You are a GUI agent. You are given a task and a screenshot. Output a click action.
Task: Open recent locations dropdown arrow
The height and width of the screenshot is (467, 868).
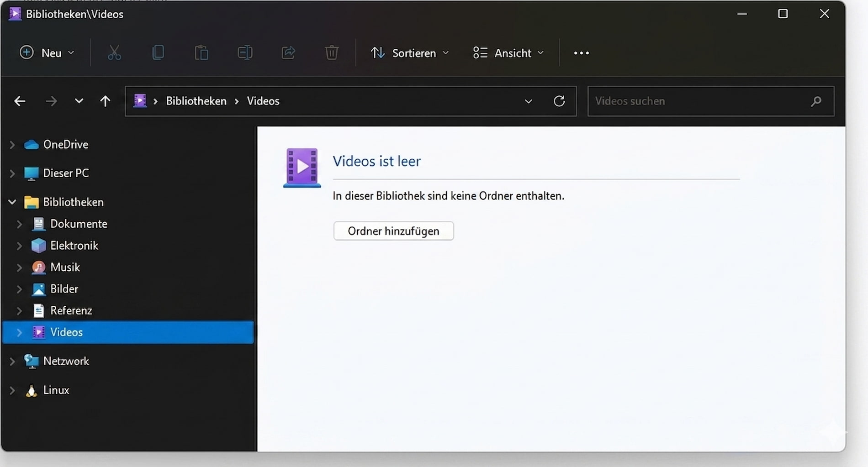point(79,101)
